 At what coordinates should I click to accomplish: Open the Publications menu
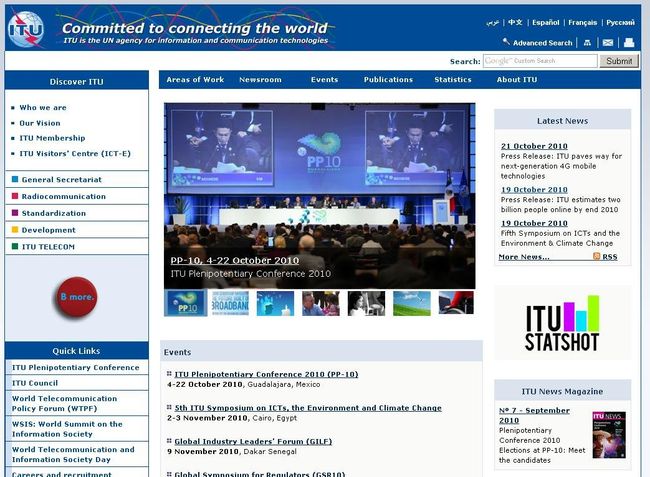pyautogui.click(x=388, y=80)
